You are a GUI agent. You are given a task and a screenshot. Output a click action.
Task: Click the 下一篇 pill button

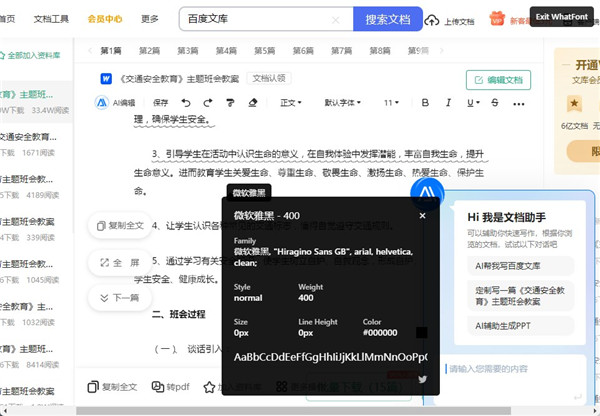120,298
